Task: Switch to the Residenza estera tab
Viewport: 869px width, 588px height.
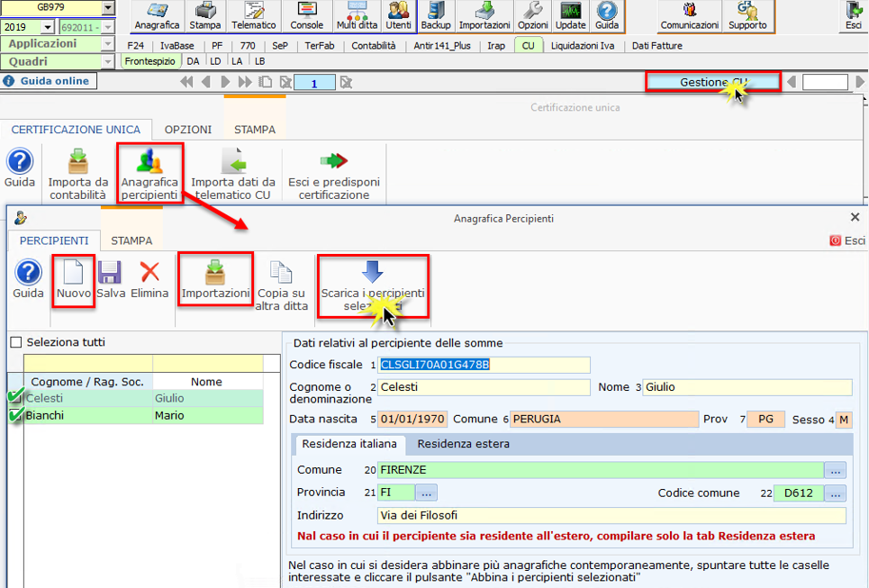Action: (x=463, y=444)
